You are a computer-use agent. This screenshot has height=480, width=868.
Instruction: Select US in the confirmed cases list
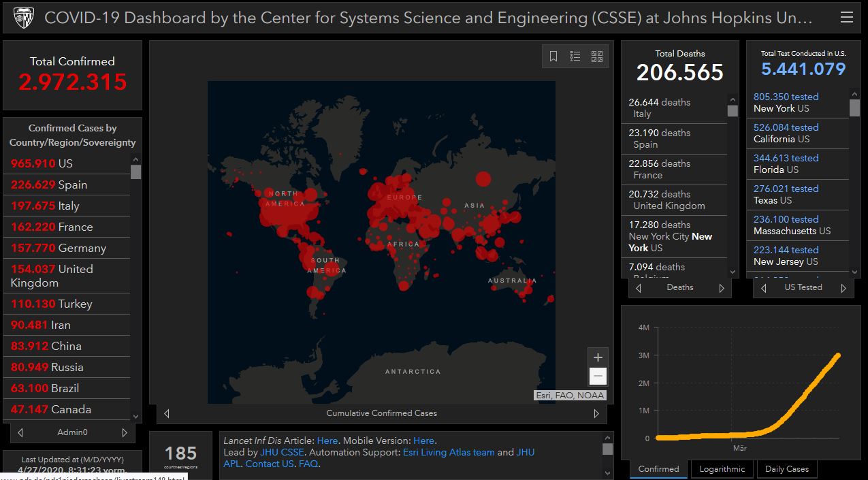[65, 163]
